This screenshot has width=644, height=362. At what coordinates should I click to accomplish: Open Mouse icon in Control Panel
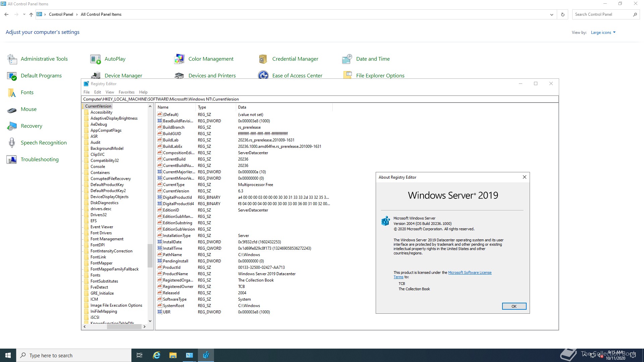tap(12, 109)
